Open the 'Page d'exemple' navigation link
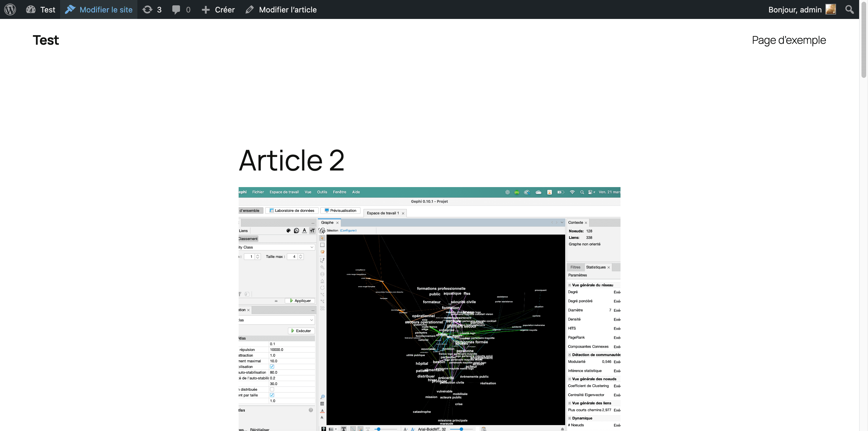The height and width of the screenshot is (431, 868). 789,40
